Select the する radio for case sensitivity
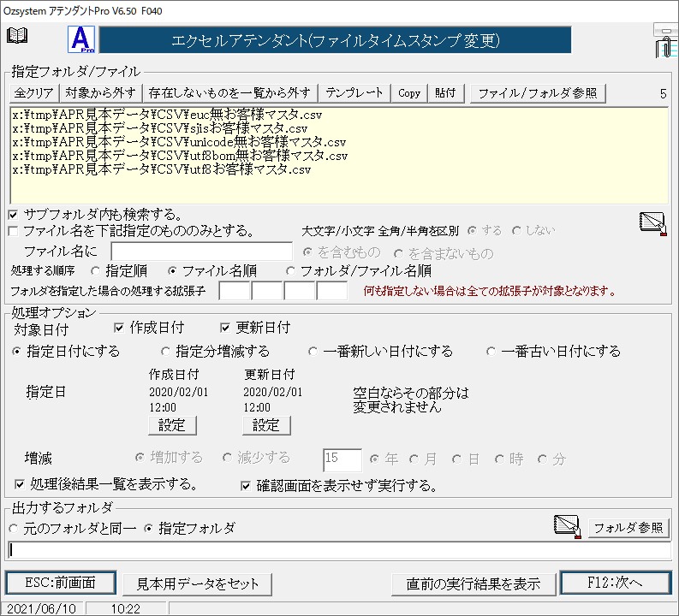This screenshot has height=616, width=679. pos(472,230)
